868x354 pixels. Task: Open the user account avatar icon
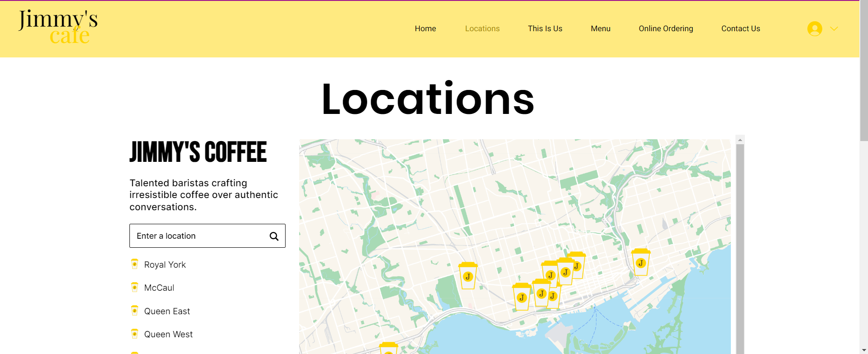point(815,28)
